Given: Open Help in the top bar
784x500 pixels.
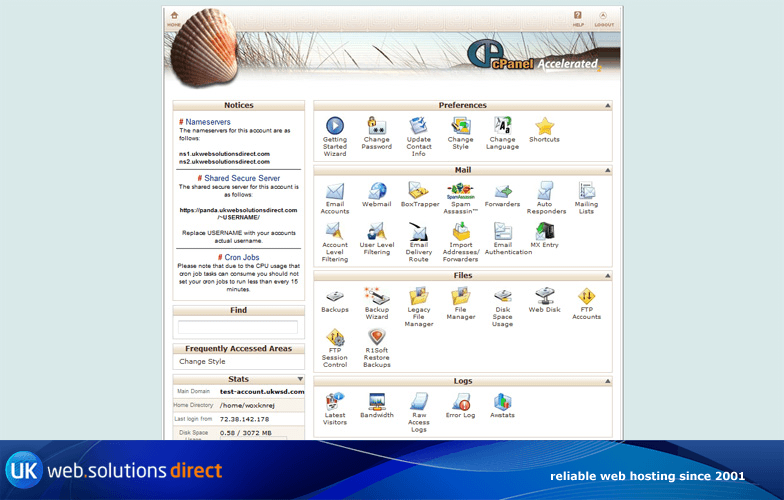Looking at the screenshot, I should 577,18.
